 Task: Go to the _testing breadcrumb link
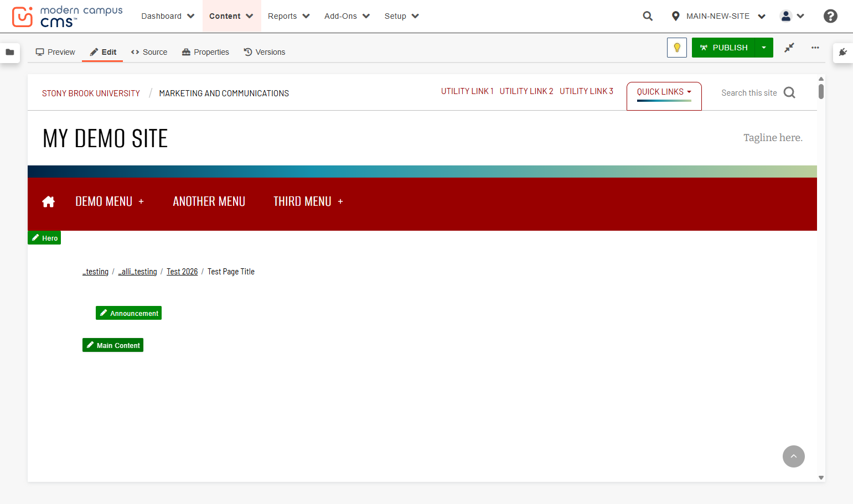95,272
